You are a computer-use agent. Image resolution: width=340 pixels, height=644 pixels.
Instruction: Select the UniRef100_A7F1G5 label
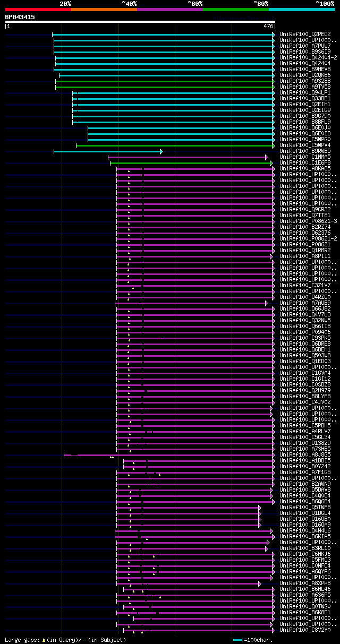click(305, 472)
